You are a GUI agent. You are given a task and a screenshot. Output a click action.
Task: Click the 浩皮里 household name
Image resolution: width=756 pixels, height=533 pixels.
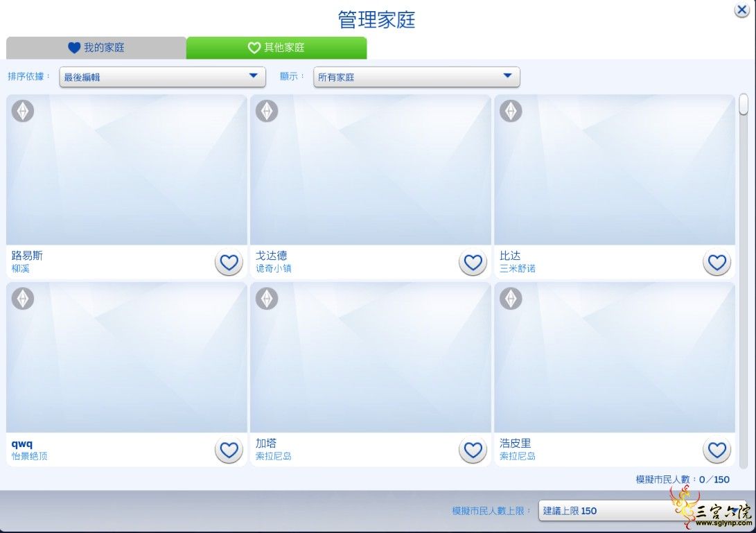pyautogui.click(x=516, y=444)
